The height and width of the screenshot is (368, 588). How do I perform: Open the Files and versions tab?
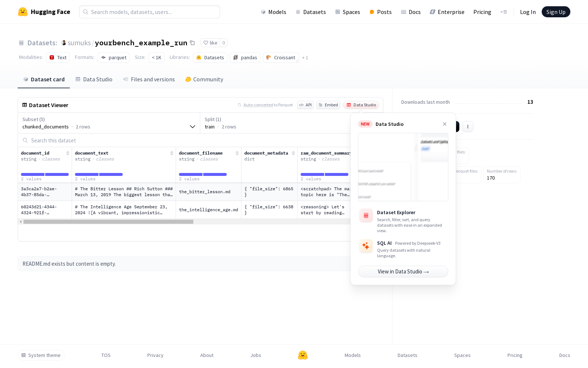pos(149,79)
